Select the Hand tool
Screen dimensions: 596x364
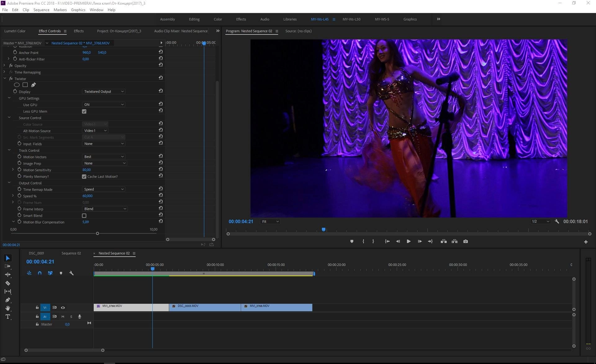coord(8,308)
